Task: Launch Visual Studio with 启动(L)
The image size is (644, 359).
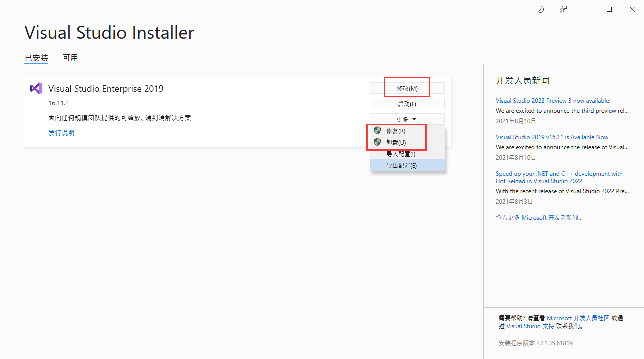Action: point(407,104)
